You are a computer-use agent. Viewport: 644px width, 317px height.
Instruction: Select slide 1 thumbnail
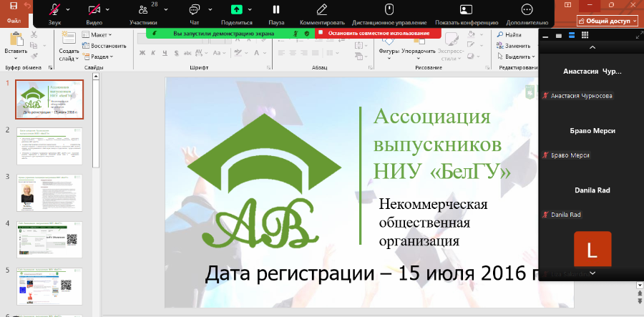click(x=49, y=99)
